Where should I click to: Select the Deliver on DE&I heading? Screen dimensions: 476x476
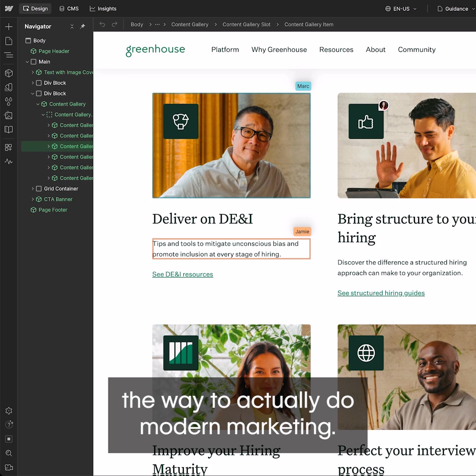pyautogui.click(x=202, y=219)
